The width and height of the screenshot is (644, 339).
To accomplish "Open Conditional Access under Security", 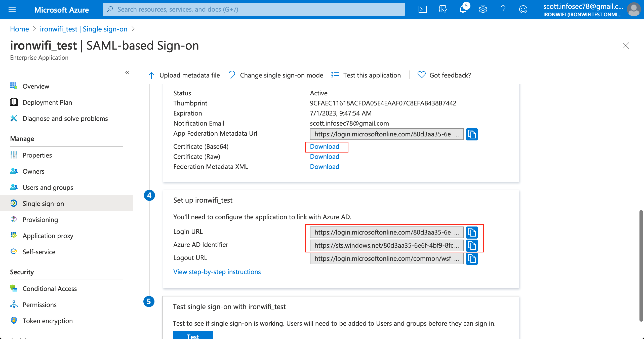I will click(x=50, y=288).
